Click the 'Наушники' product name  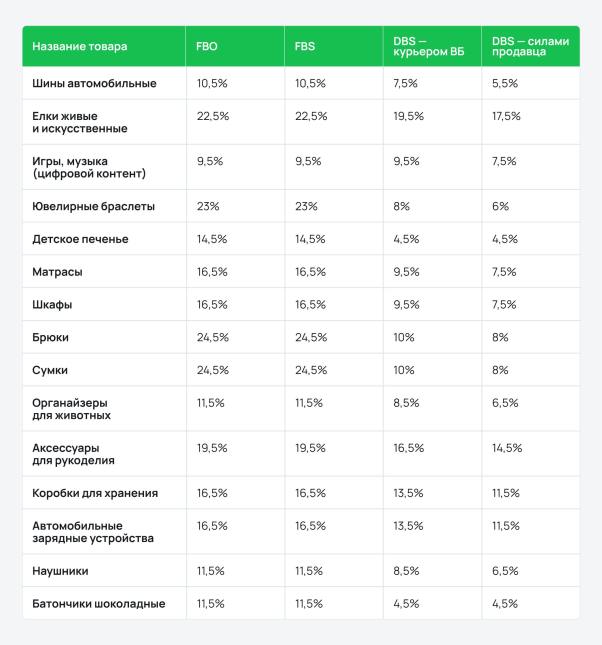point(60,571)
